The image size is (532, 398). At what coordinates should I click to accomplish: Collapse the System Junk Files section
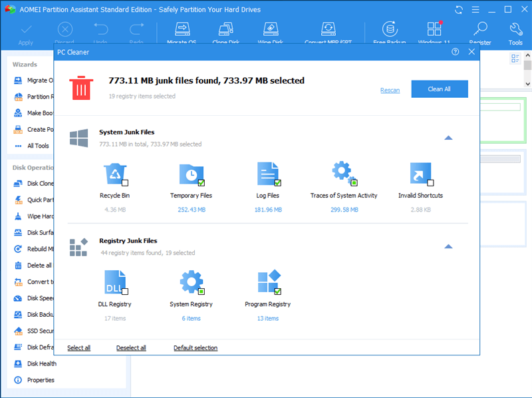[448, 138]
